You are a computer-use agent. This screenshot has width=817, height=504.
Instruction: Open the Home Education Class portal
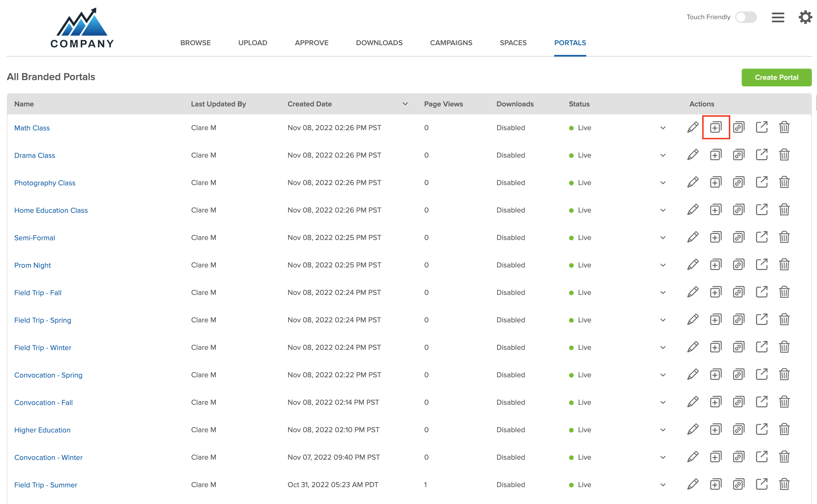[x=51, y=210]
